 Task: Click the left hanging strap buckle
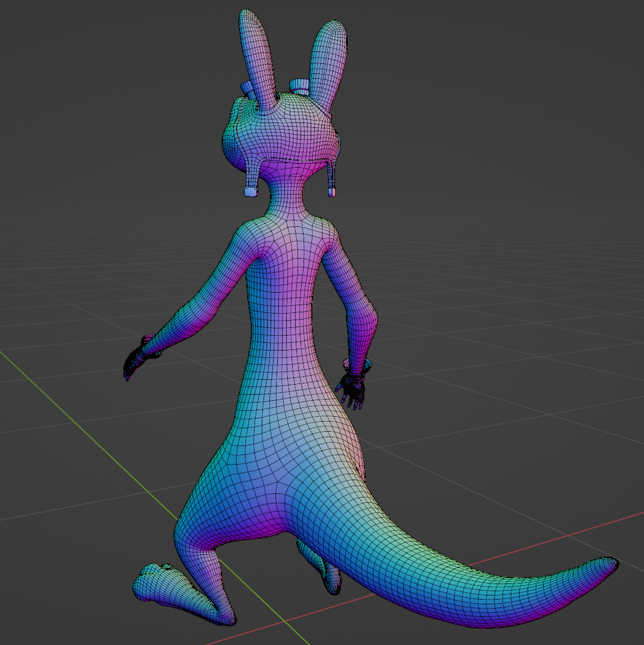pos(250,192)
